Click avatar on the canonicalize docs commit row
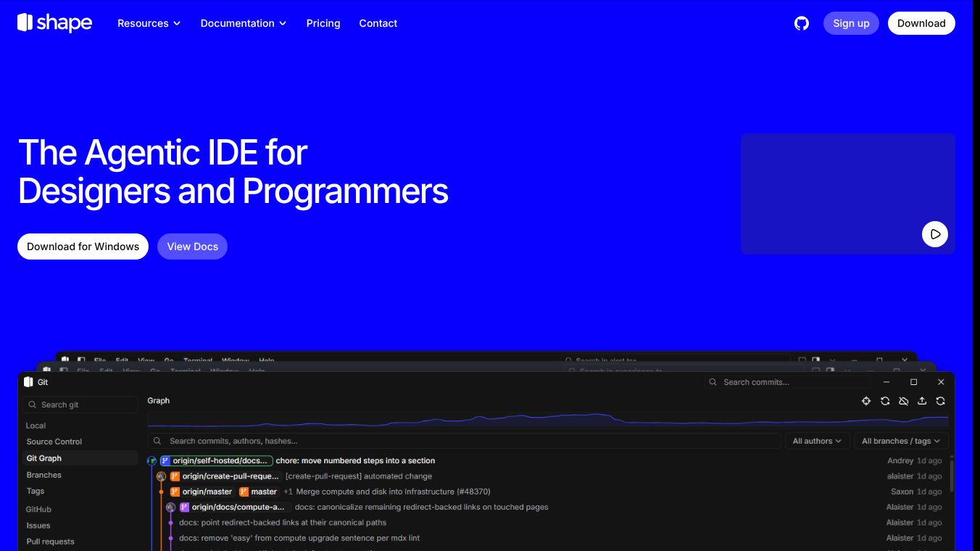This screenshot has height=551, width=980. pos(170,507)
